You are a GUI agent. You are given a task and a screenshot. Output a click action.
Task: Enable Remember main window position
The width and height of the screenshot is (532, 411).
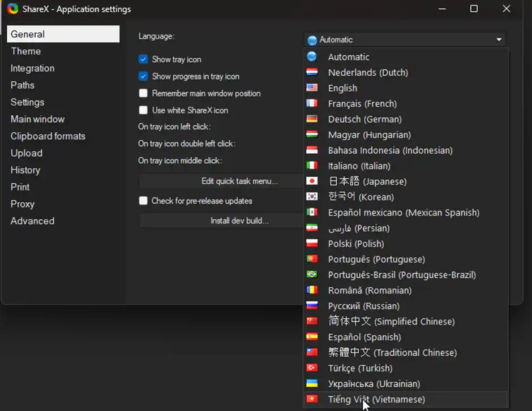(143, 93)
